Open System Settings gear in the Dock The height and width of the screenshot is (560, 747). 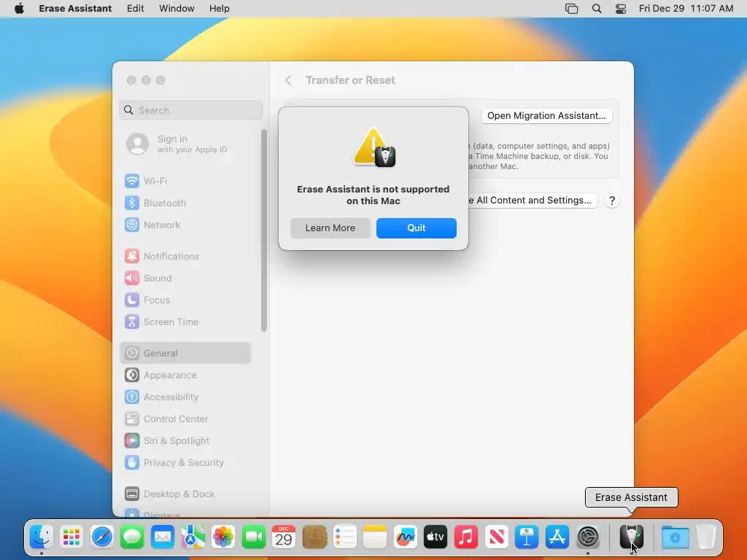588,537
